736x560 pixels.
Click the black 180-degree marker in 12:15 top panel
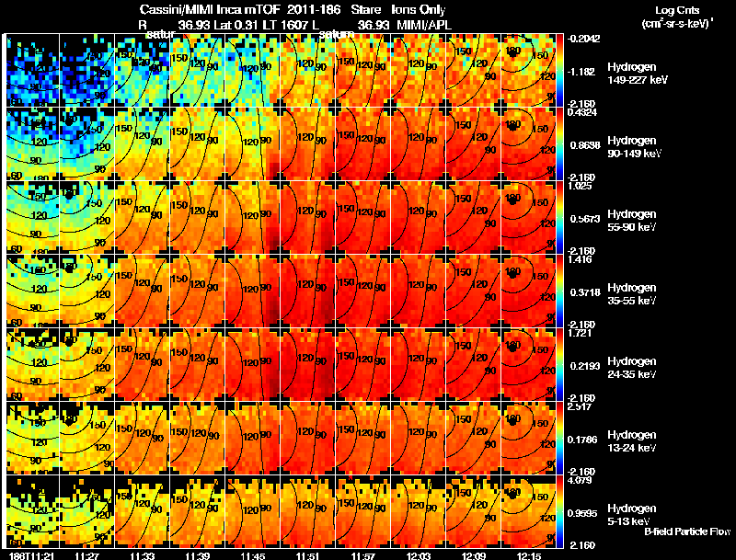click(512, 53)
